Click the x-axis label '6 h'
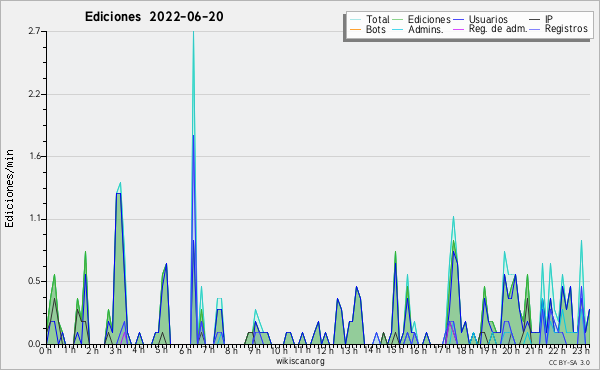600x370 pixels. click(x=186, y=350)
